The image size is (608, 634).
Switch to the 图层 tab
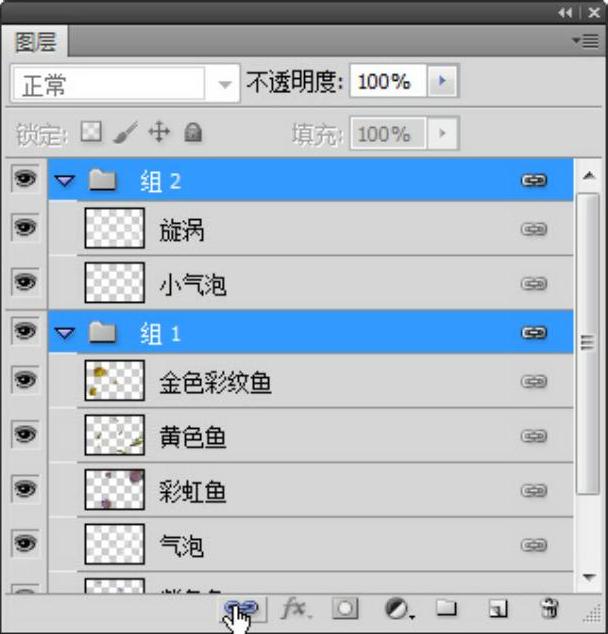(35, 42)
